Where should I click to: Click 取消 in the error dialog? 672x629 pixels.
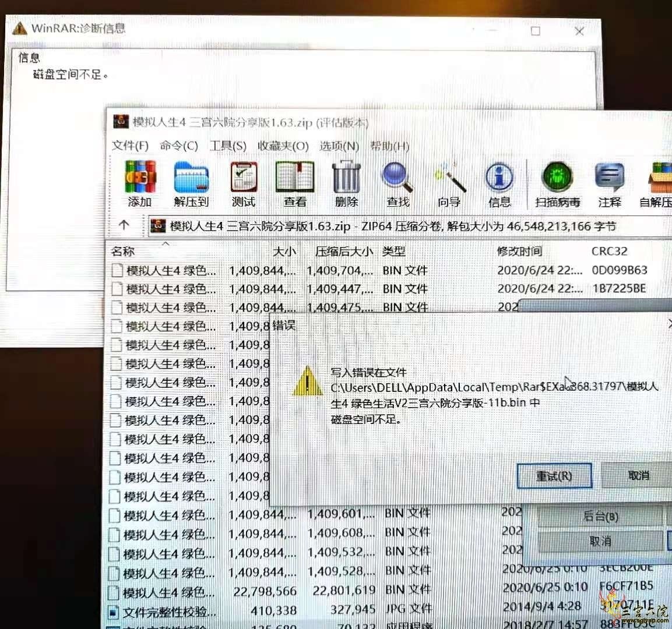tap(638, 475)
